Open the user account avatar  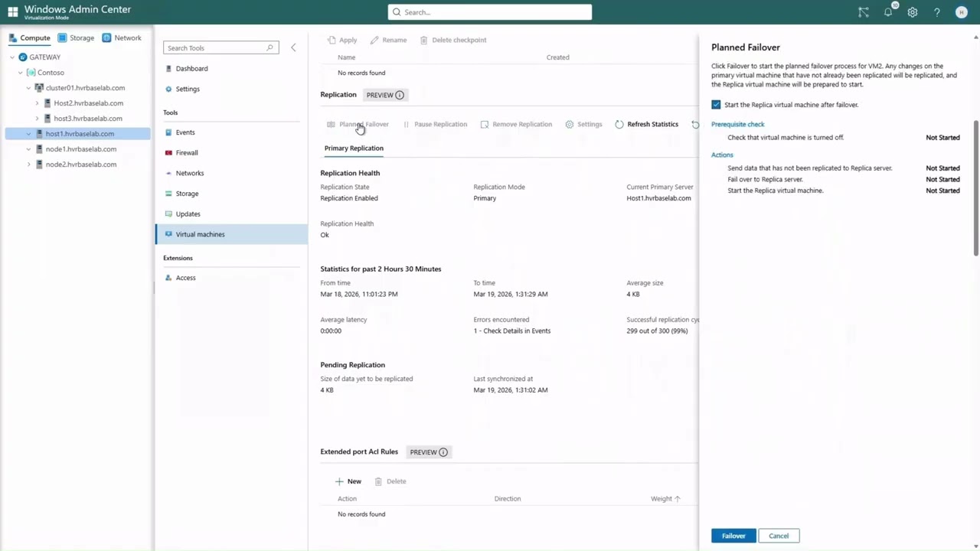pos(962,12)
